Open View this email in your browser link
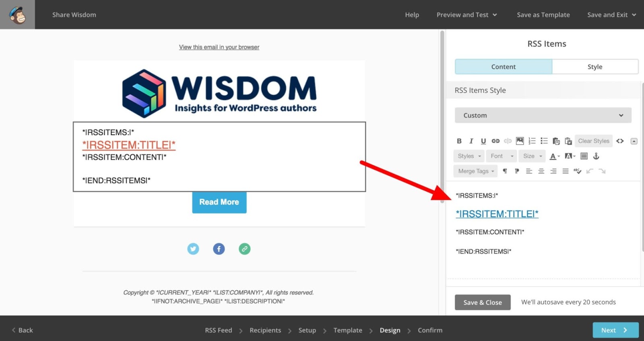Image resolution: width=644 pixels, height=341 pixels. 219,47
